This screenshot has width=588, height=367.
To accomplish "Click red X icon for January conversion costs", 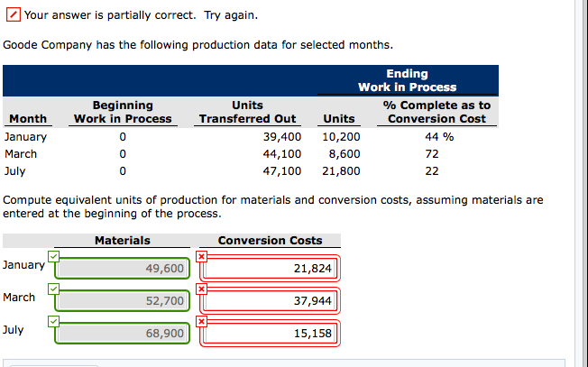I will pos(202,257).
